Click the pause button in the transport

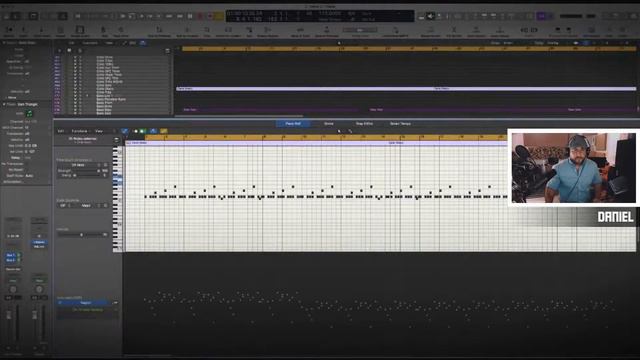[190, 16]
